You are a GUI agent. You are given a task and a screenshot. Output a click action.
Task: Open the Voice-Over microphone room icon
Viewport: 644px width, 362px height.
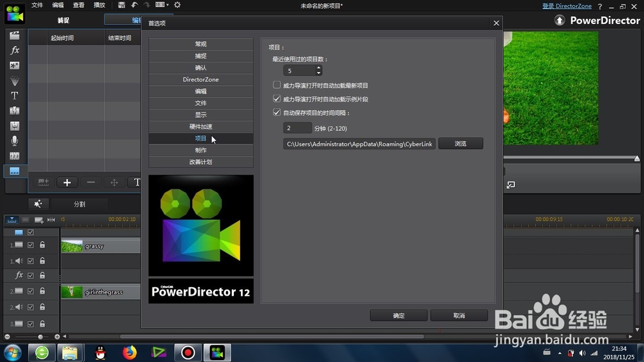[x=14, y=141]
